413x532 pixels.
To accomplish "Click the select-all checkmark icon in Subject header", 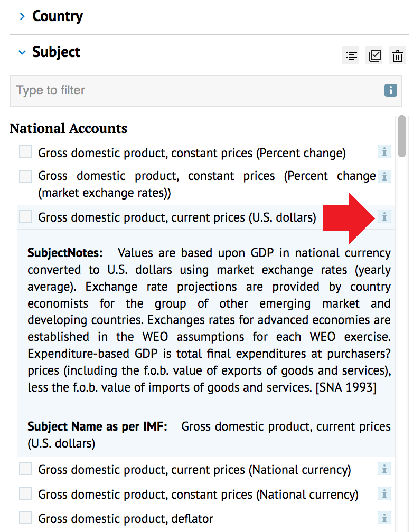I will coord(374,55).
